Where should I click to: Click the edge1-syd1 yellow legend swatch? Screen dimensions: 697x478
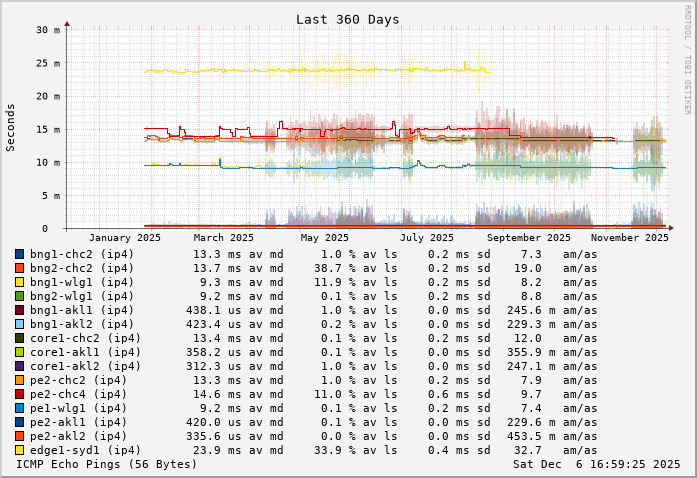click(19, 450)
